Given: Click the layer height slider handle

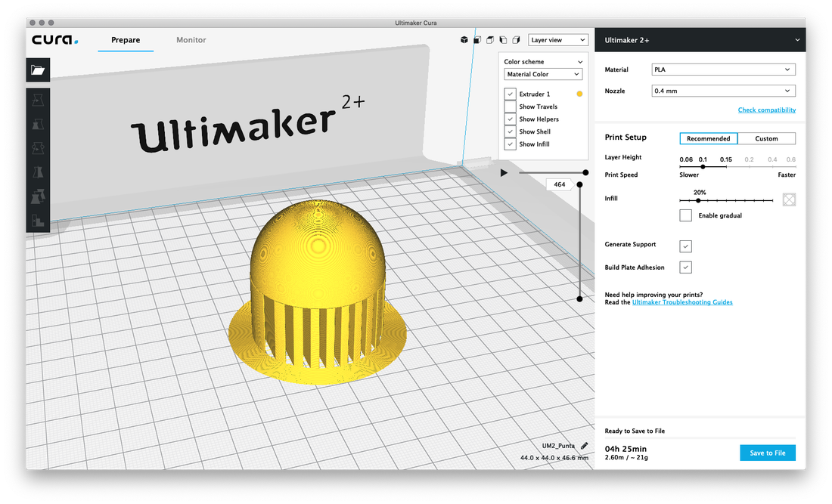Looking at the screenshot, I should pyautogui.click(x=703, y=166).
